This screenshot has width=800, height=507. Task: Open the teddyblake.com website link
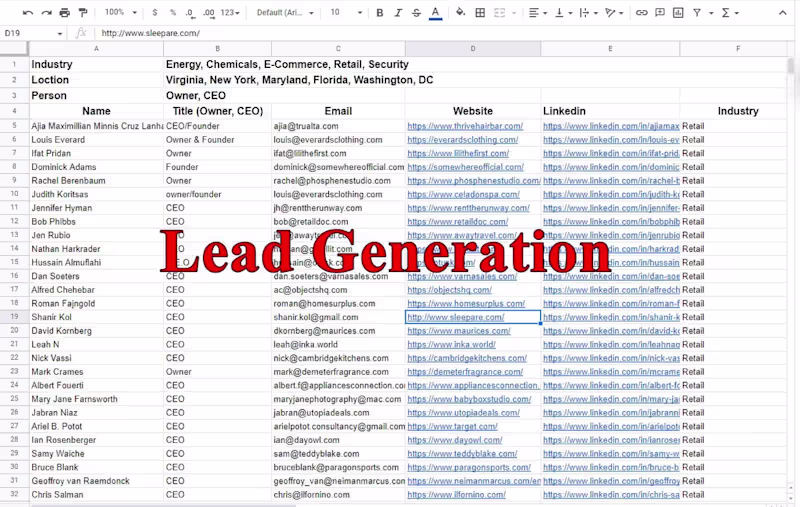click(462, 453)
